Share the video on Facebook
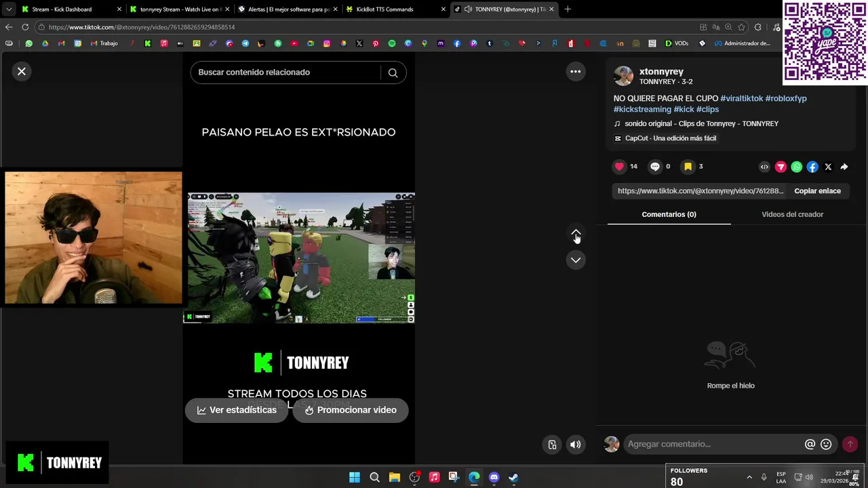This screenshot has height=488, width=868. (x=812, y=167)
